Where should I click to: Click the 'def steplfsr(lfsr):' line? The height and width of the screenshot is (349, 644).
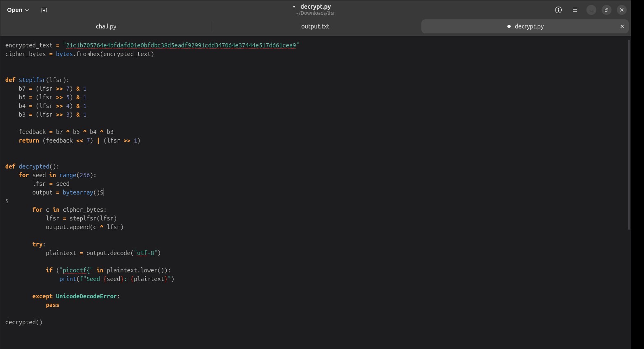tap(37, 80)
